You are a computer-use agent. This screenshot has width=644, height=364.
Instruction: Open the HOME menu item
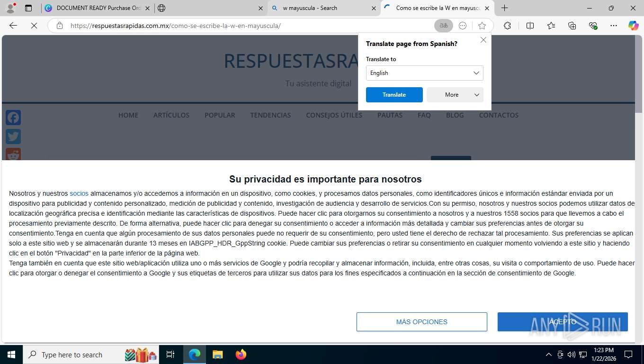tap(128, 115)
